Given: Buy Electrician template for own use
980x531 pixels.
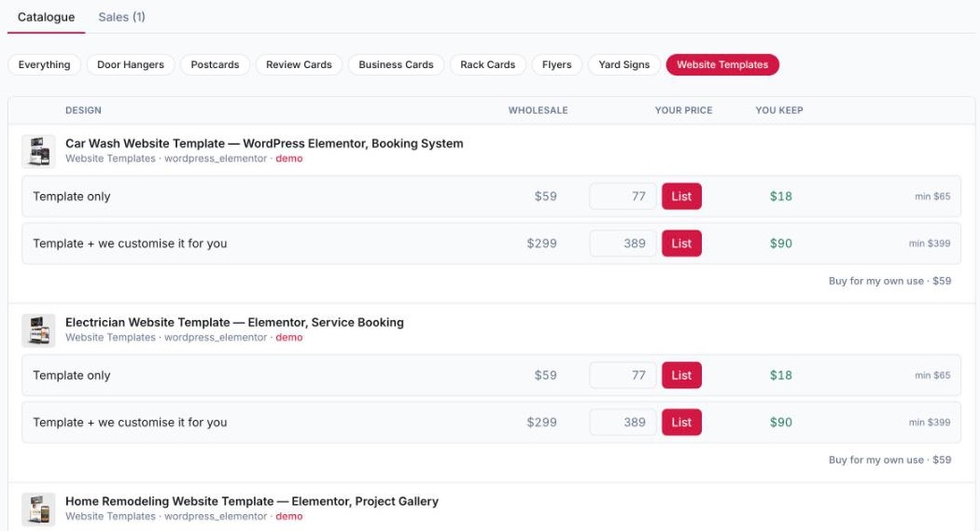Looking at the screenshot, I should [890, 460].
